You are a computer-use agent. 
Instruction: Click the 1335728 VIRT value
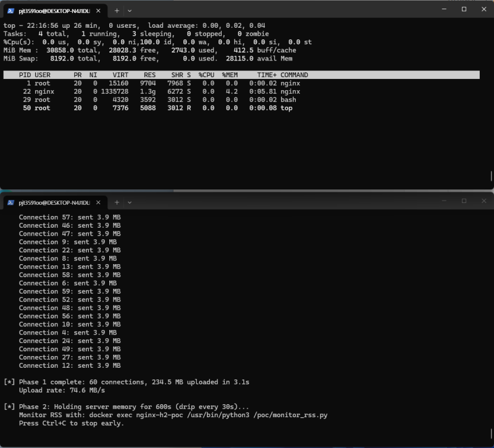pyautogui.click(x=115, y=91)
